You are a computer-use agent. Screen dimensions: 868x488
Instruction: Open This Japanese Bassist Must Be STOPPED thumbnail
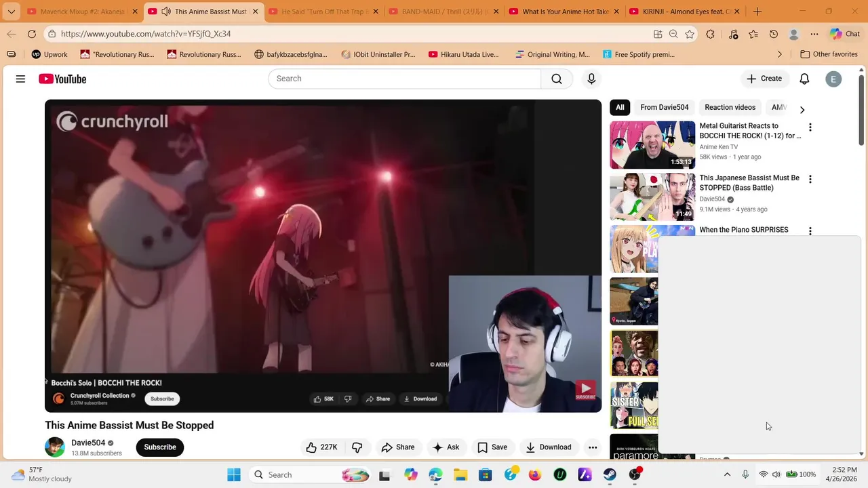point(652,197)
